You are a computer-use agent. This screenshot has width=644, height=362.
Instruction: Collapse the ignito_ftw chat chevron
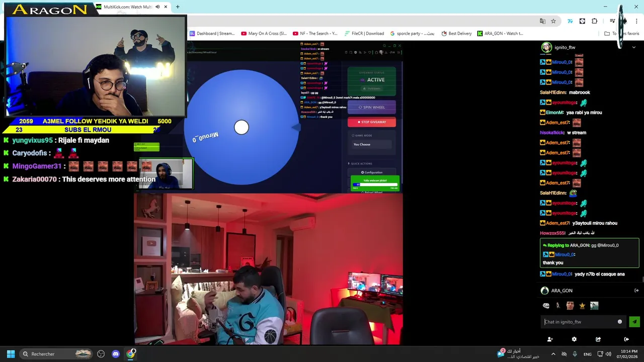coord(633,47)
